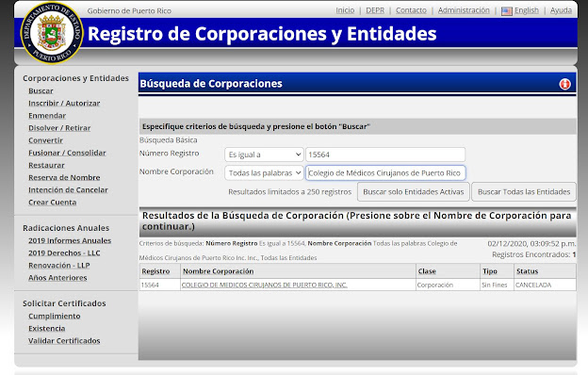588x375 pixels.
Task: Click the Número Registro input containing 15564
Action: coord(385,155)
